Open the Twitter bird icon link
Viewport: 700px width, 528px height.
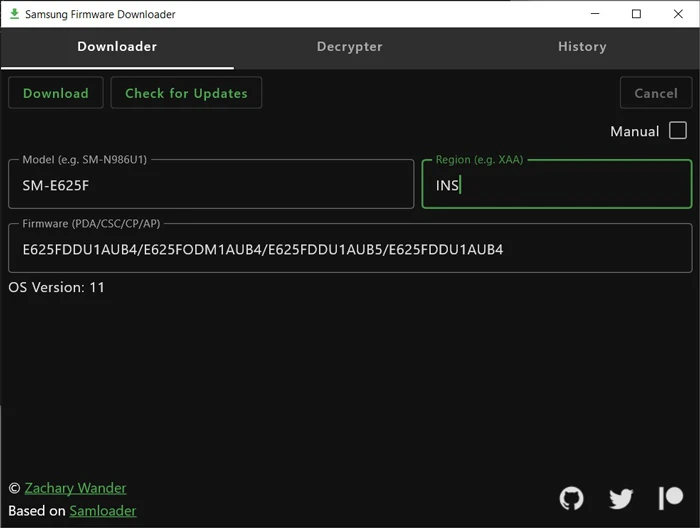(x=621, y=498)
